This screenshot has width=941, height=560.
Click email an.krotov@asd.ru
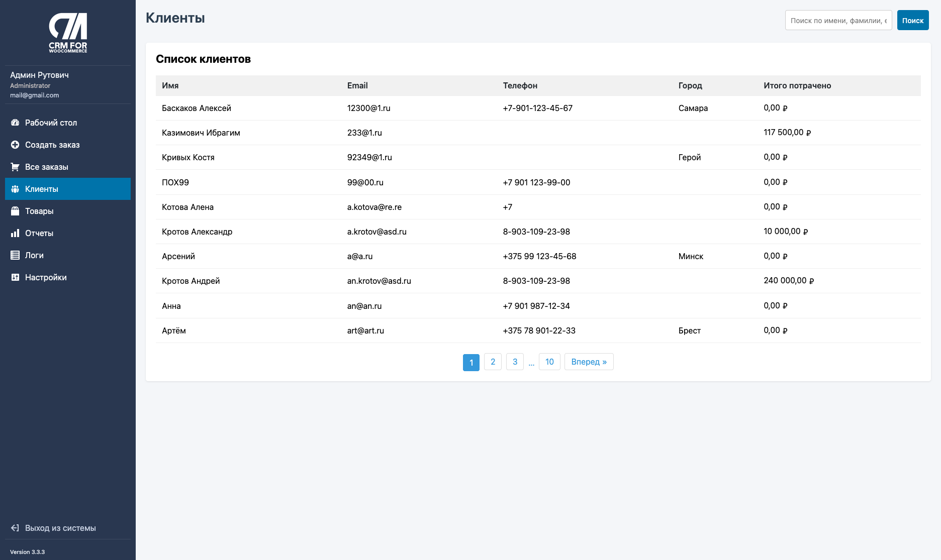[x=379, y=281]
